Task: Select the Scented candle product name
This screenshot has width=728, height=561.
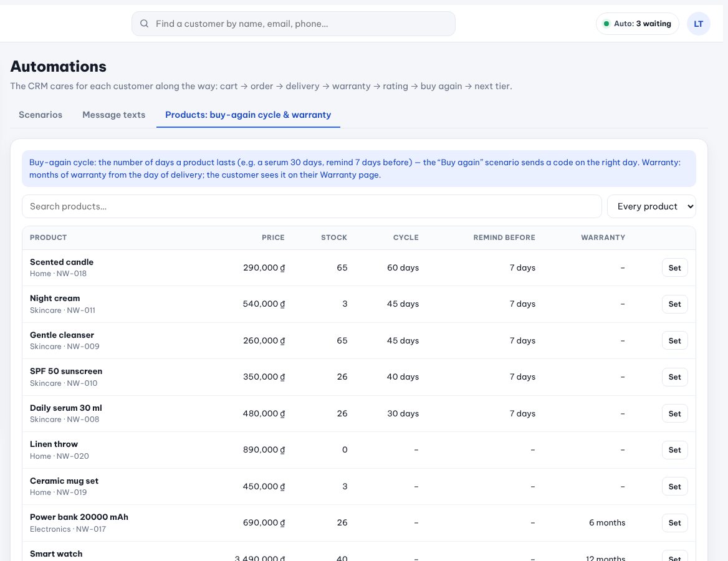Action: (62, 262)
